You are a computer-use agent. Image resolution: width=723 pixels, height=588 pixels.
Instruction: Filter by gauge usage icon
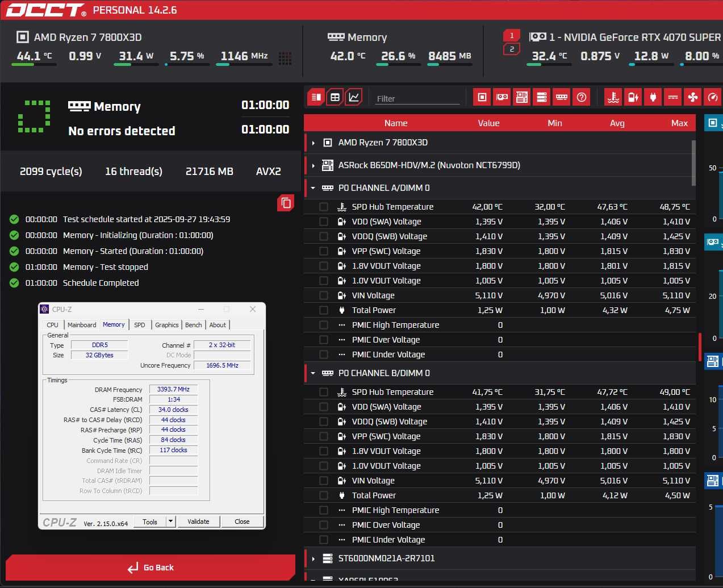pos(713,97)
